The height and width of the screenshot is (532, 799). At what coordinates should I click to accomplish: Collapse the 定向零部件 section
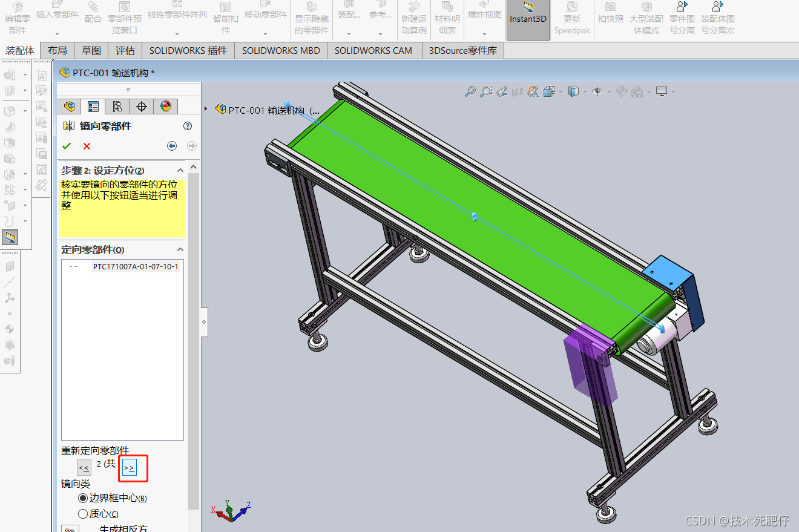180,250
